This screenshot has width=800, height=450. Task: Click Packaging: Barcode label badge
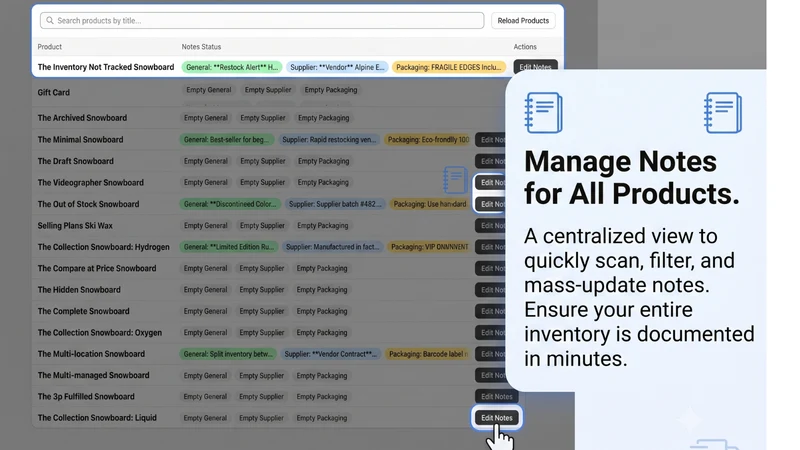[x=428, y=354]
